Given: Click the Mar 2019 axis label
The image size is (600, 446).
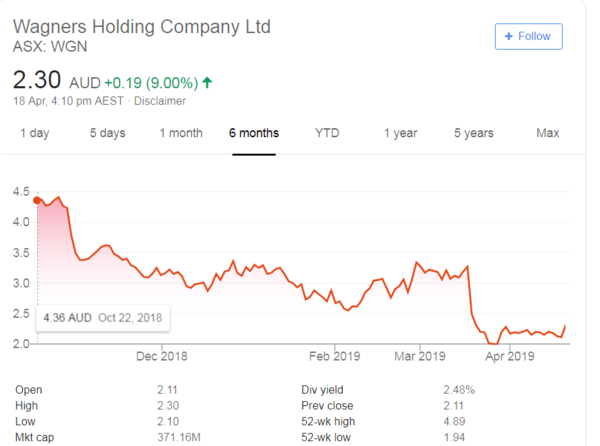Looking at the screenshot, I should (419, 355).
